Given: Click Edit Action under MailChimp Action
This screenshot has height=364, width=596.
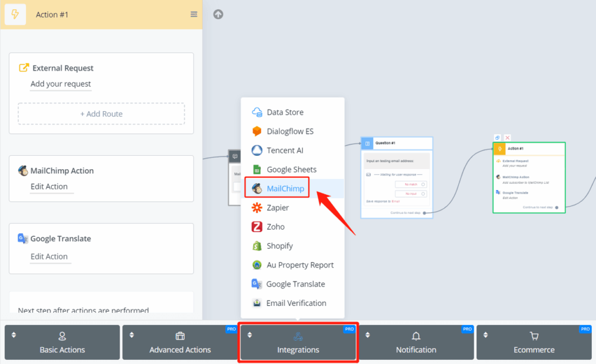Looking at the screenshot, I should pyautogui.click(x=49, y=187).
